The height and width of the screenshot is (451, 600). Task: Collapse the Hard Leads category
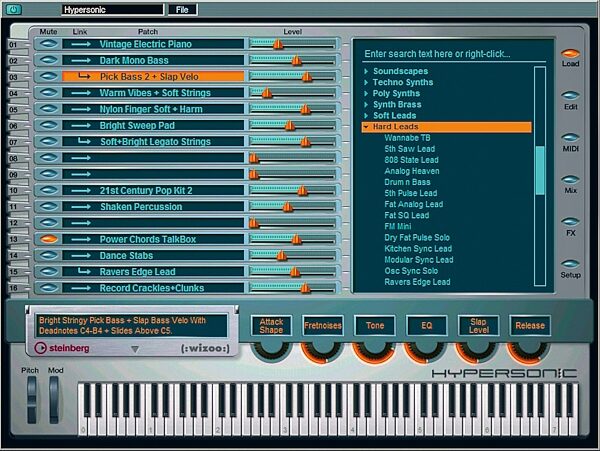coord(366,127)
